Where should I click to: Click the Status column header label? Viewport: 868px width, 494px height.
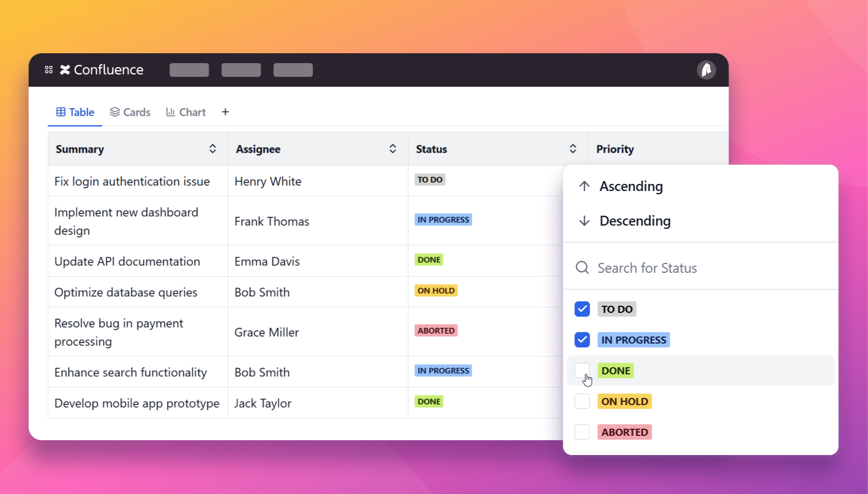431,149
